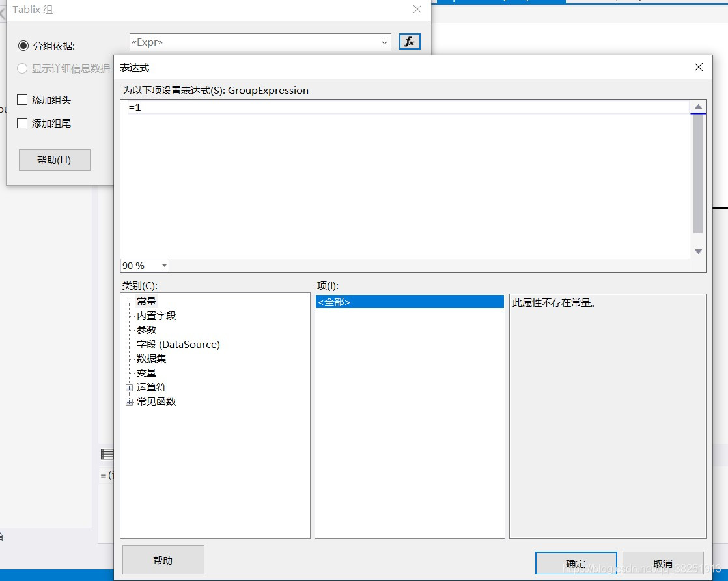This screenshot has height=581, width=728.
Task: Click the scrollbar down arrow in expression box
Action: pos(697,251)
